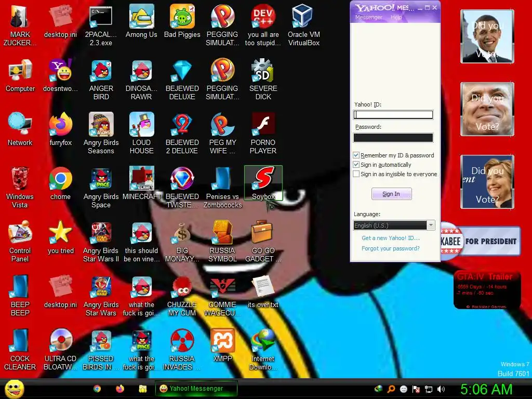Open the RUSSIA SYMBOL gold bars icon
The height and width of the screenshot is (399, 532).
[x=222, y=242]
